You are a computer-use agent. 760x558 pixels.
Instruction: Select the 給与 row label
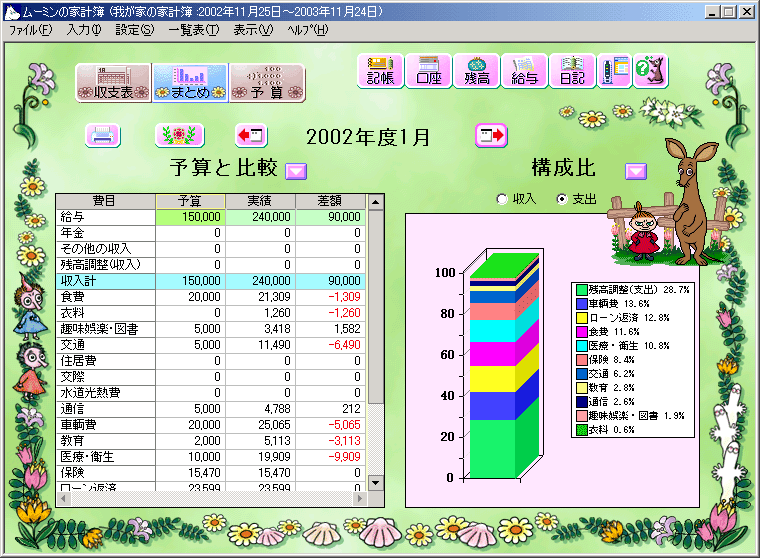[105, 217]
